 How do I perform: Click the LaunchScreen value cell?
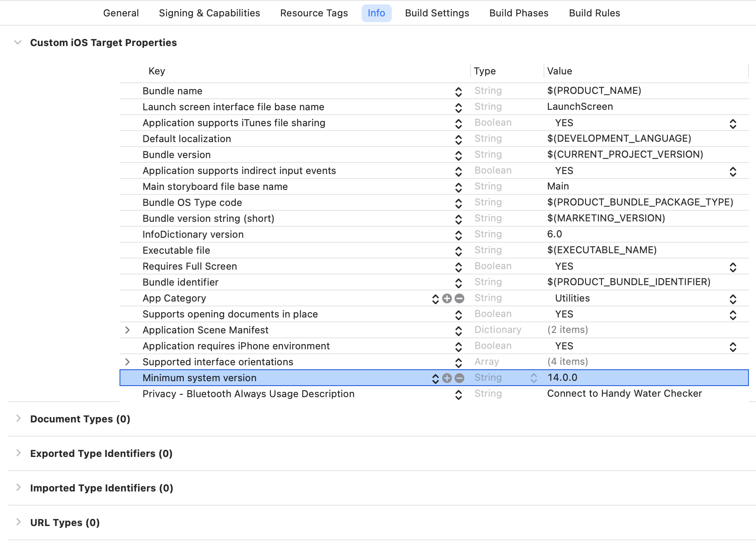click(x=580, y=107)
